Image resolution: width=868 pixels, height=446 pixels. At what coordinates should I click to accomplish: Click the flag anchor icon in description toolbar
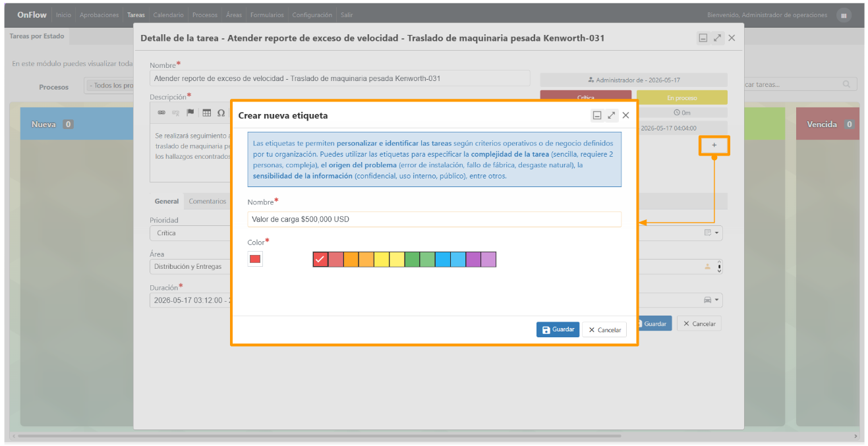(x=190, y=113)
